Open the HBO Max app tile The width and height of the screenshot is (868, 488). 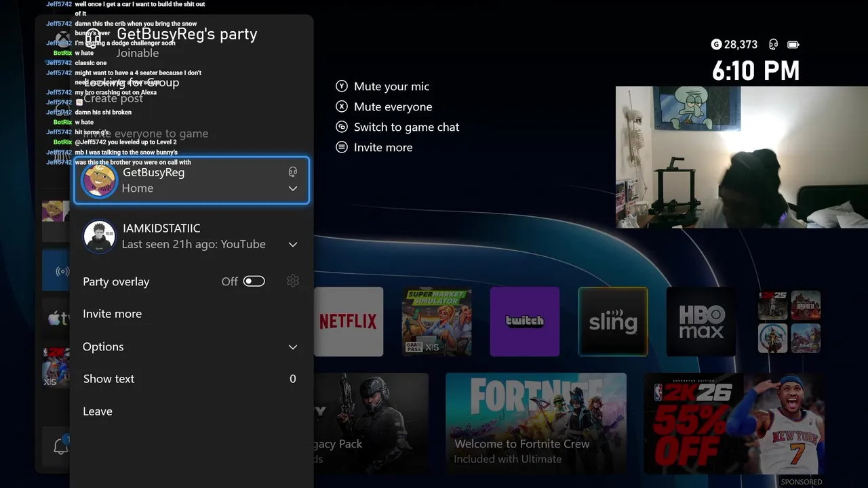701,321
